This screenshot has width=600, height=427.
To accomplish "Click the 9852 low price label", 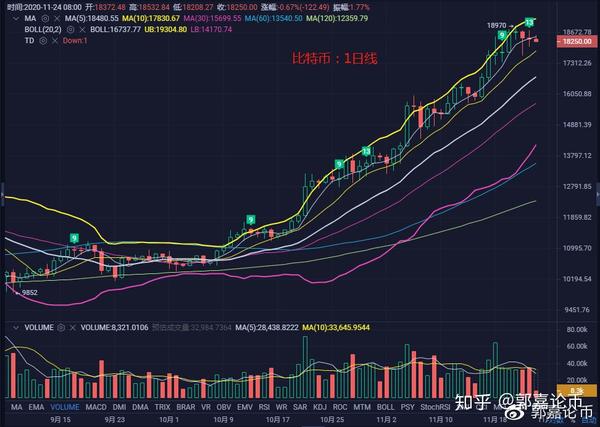I will tap(29, 293).
